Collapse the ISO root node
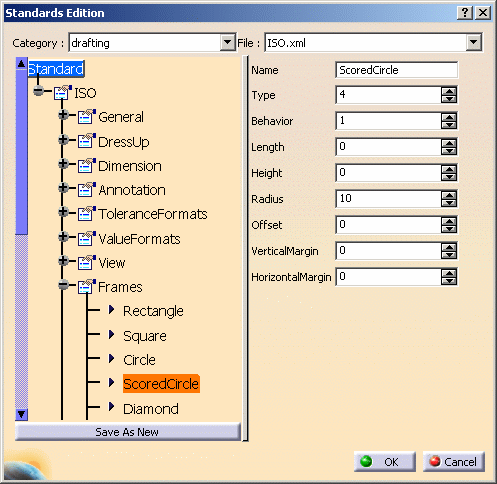Image resolution: width=497 pixels, height=484 pixels. (x=39, y=90)
